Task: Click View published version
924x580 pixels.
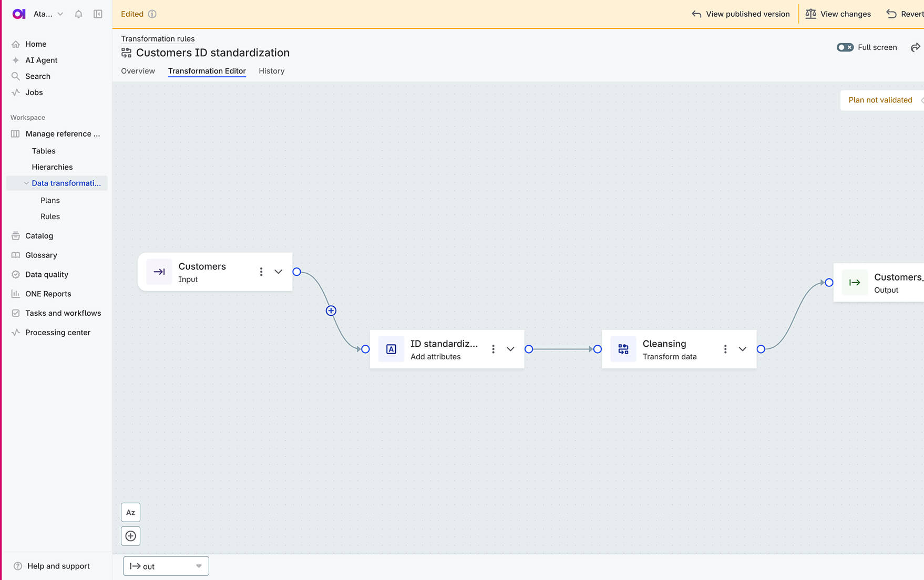Action: [741, 14]
